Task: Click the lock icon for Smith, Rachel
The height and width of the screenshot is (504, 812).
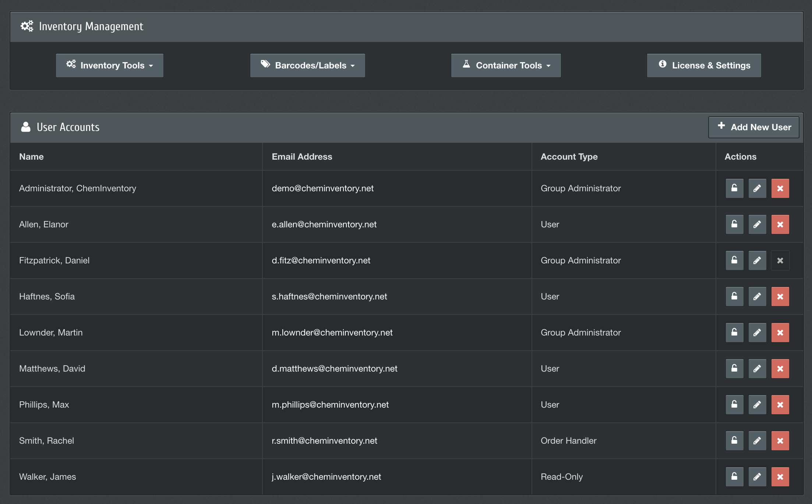Action: (735, 440)
